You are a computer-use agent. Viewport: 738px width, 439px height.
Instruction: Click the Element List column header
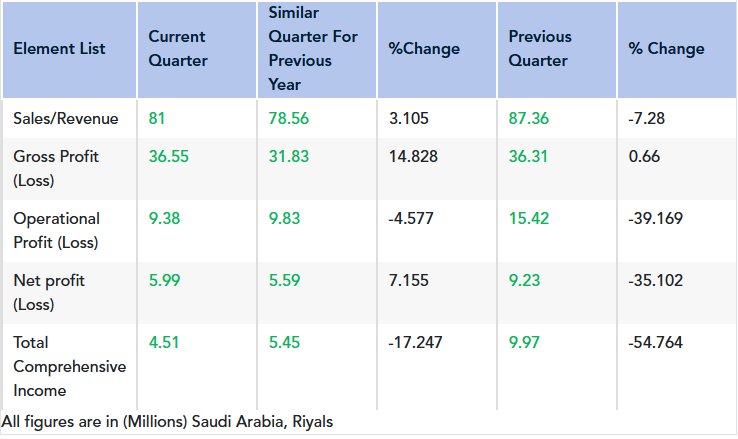[x=59, y=49]
